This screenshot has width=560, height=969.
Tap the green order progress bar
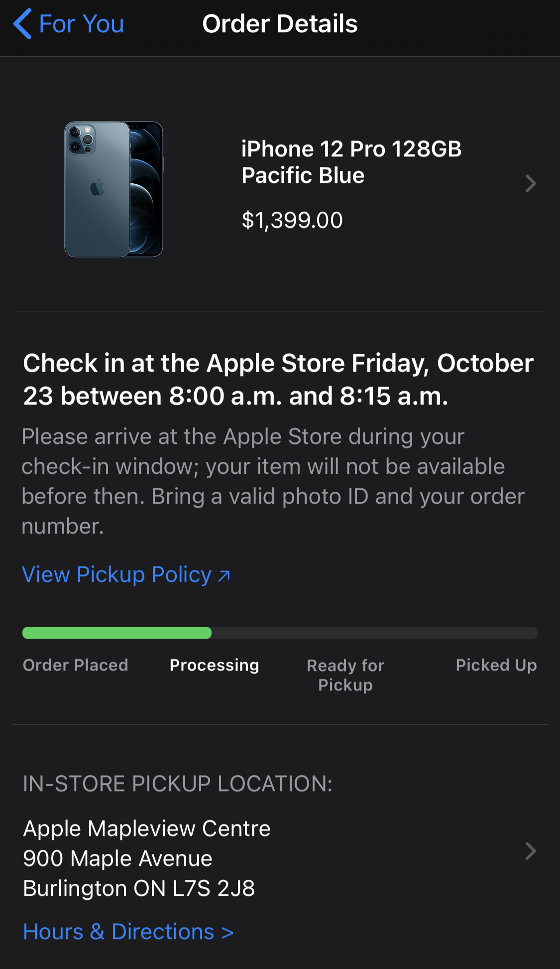[117, 633]
